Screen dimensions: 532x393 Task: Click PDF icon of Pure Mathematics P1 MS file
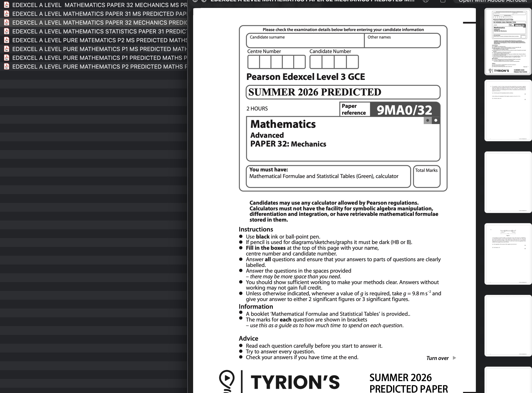(x=7, y=49)
